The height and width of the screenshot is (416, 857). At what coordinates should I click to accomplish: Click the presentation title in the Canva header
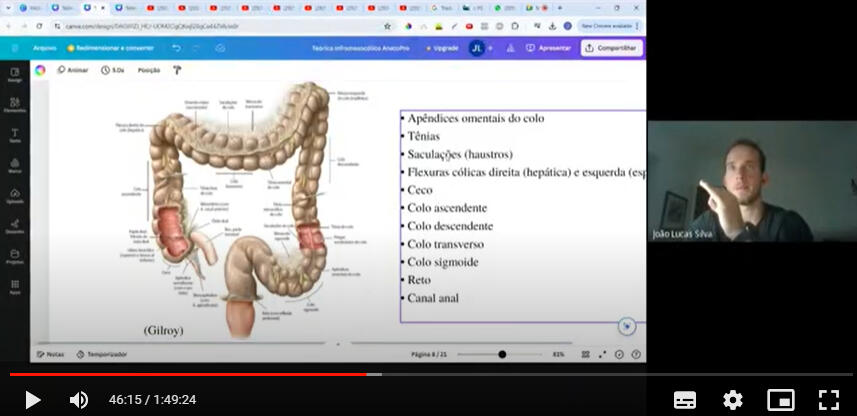pos(360,48)
